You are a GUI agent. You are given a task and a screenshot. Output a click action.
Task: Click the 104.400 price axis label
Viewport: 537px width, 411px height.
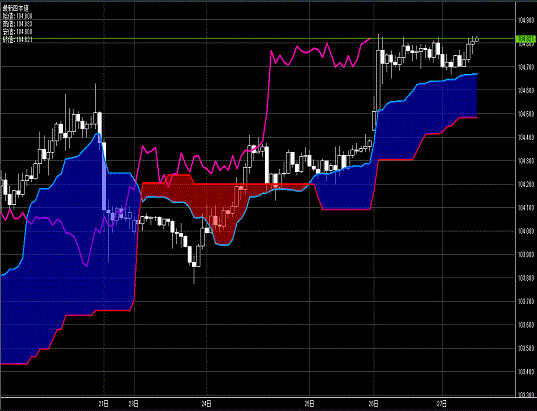tap(525, 137)
